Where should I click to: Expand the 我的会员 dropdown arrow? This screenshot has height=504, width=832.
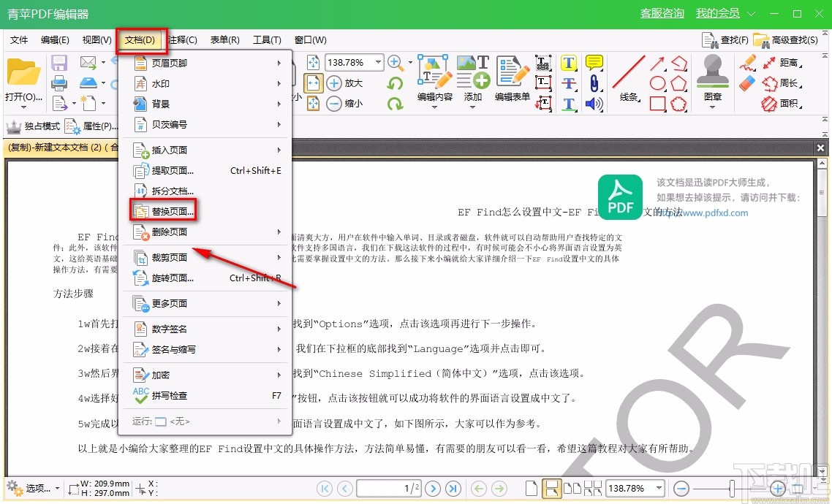(x=751, y=14)
